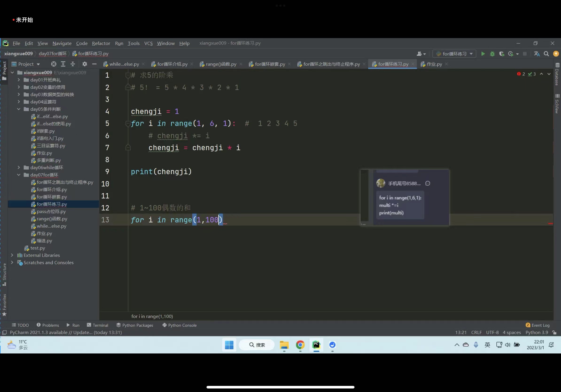Click the locate-file target icon in Project panel
The image size is (561, 392).
pyautogui.click(x=54, y=64)
